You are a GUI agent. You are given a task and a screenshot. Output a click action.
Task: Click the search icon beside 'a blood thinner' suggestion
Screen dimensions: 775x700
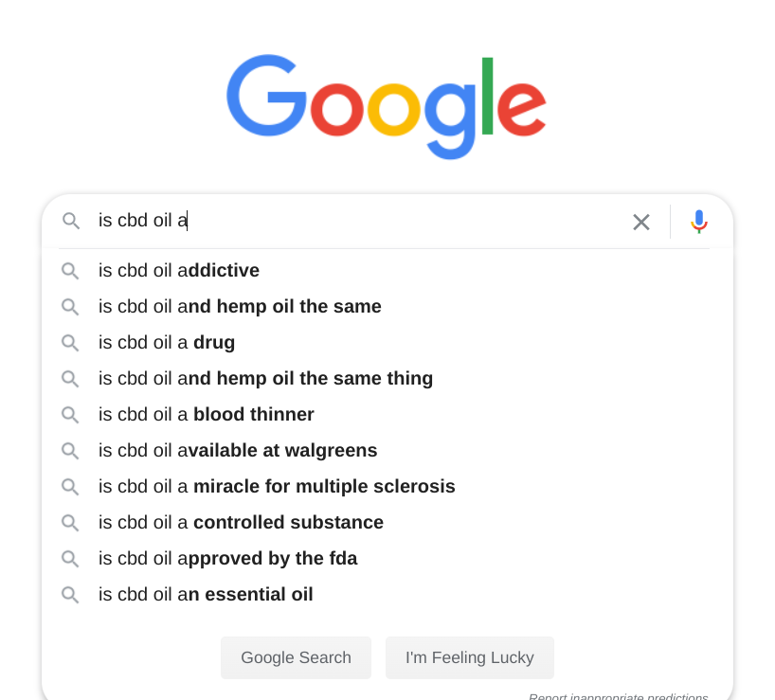(70, 415)
